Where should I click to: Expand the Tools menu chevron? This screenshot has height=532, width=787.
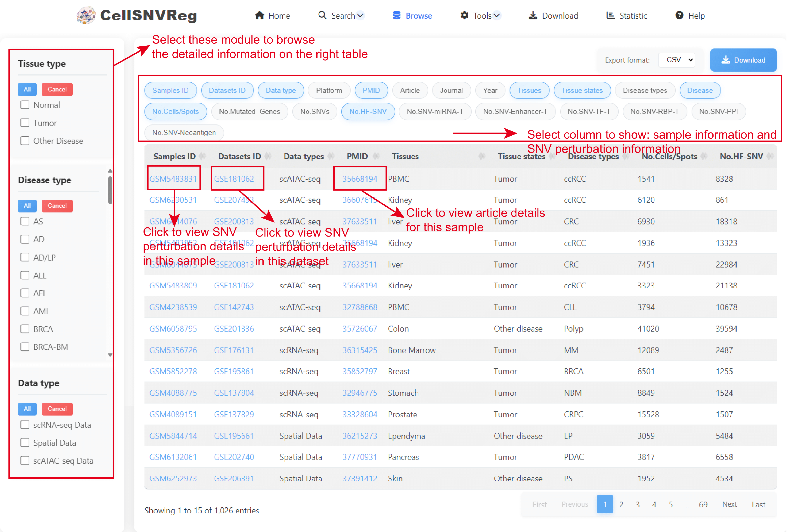[x=496, y=15]
